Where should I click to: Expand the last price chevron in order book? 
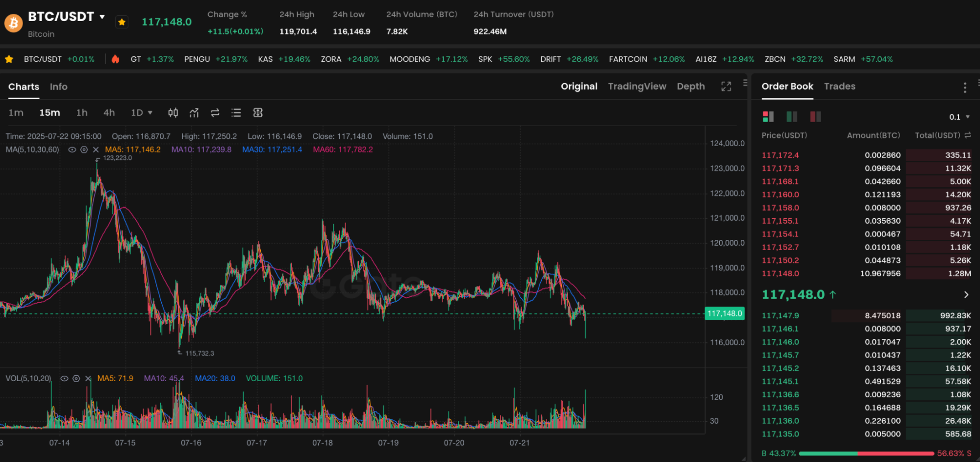[x=966, y=295]
